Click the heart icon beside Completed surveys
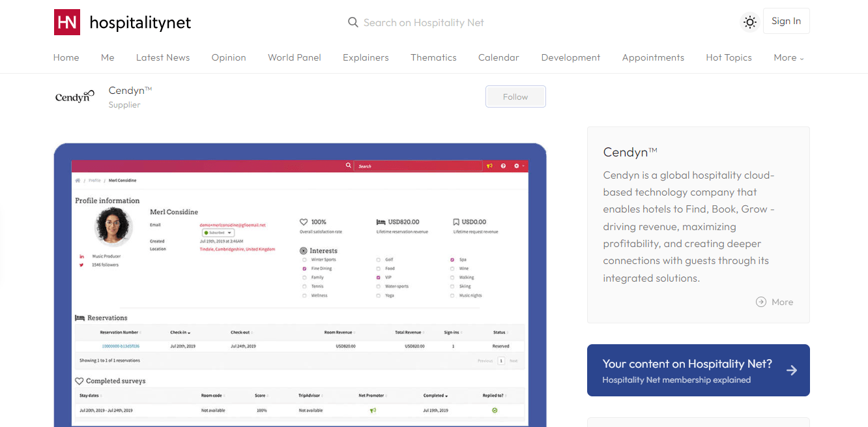The image size is (868, 427). click(80, 381)
